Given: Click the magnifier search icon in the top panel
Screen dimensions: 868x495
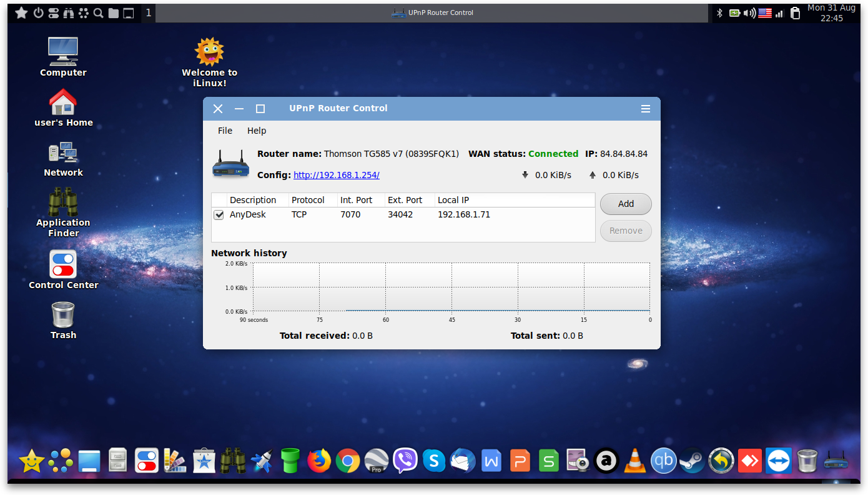Looking at the screenshot, I should [x=99, y=12].
